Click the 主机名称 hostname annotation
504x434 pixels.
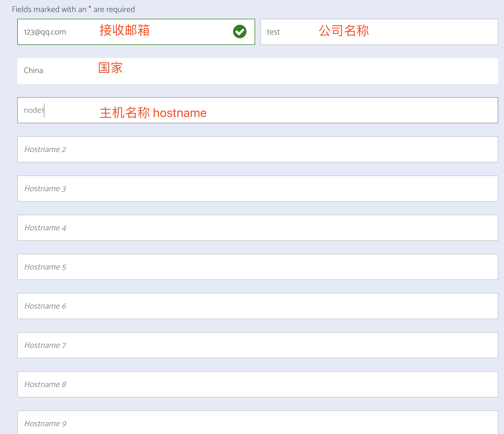tap(153, 113)
